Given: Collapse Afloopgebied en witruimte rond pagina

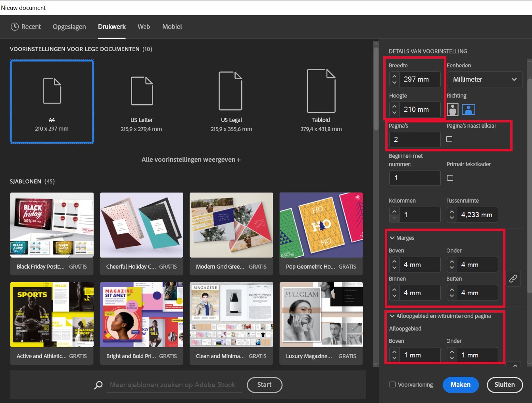Looking at the screenshot, I should (392, 316).
